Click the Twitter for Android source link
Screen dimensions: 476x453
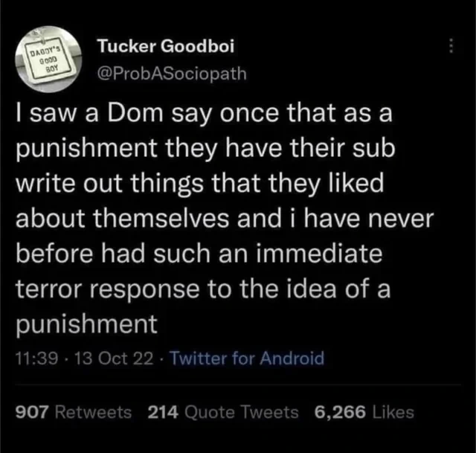pyautogui.click(x=247, y=359)
